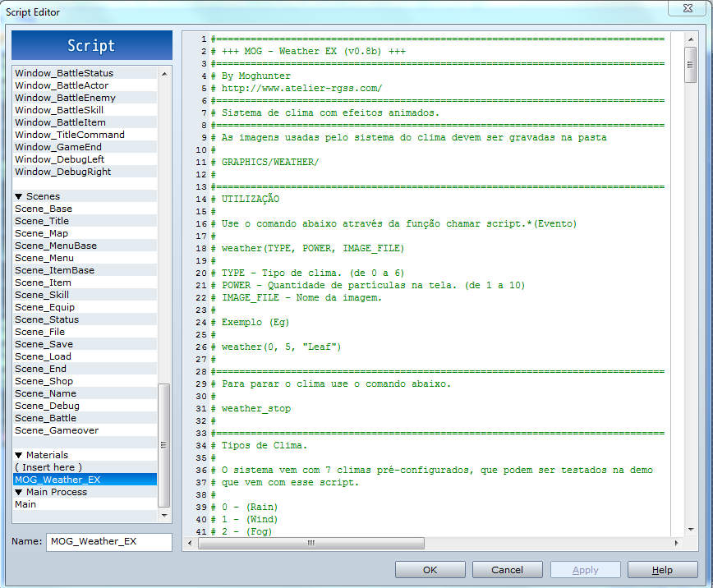Select Window_BattleStatus at the list top

[57, 72]
